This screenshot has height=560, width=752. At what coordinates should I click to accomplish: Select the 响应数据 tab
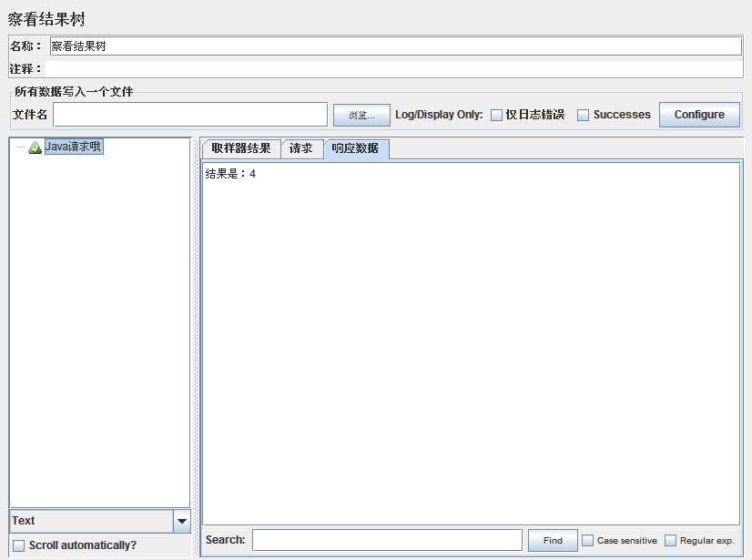(x=355, y=148)
